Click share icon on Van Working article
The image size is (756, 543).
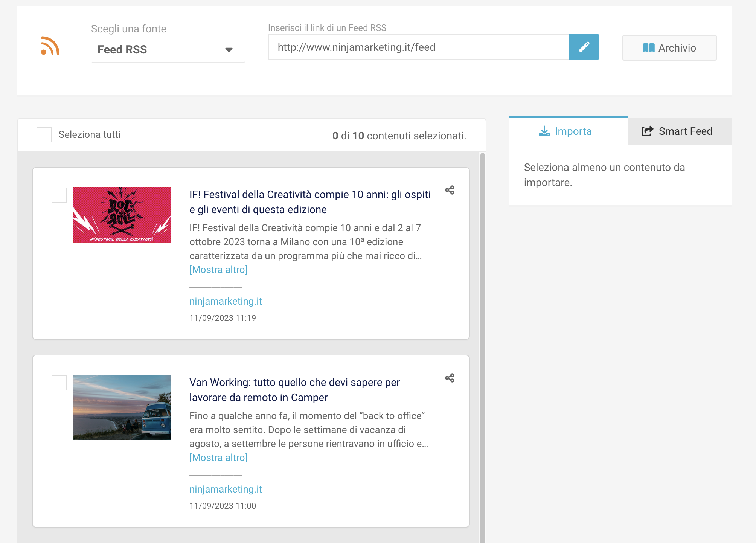pos(449,378)
